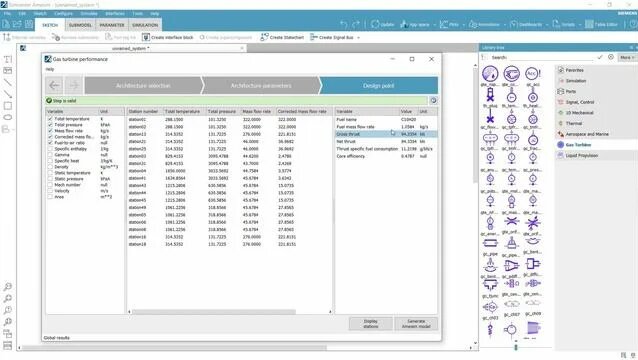Switch to the PARAMETER tab
This screenshot has height=360, width=638.
pyautogui.click(x=112, y=25)
